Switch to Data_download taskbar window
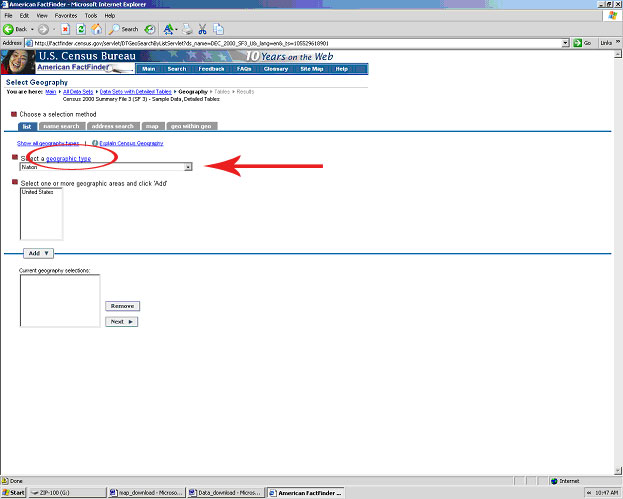 [x=226, y=493]
